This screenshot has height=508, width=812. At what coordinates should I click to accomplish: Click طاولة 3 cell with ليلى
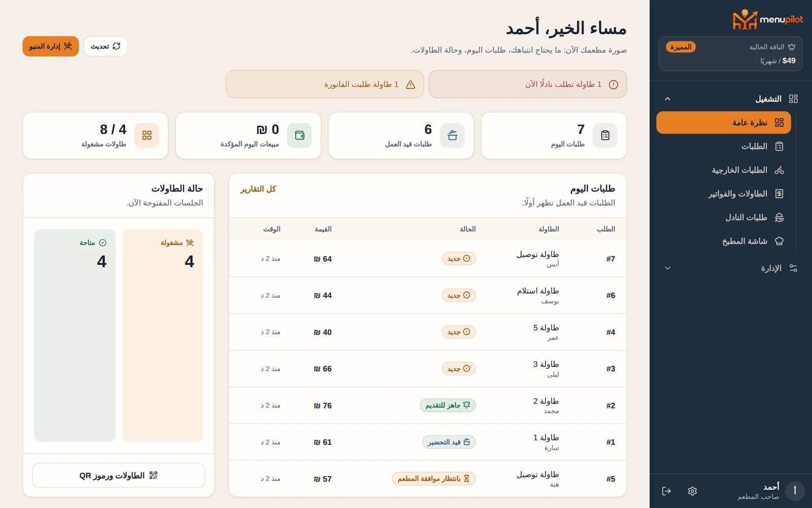[x=546, y=369]
